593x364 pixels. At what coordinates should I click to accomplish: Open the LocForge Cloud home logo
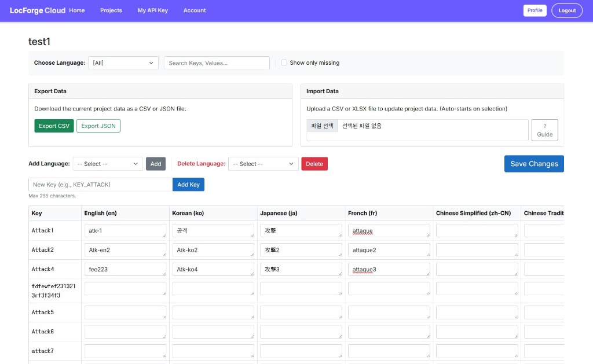point(37,10)
